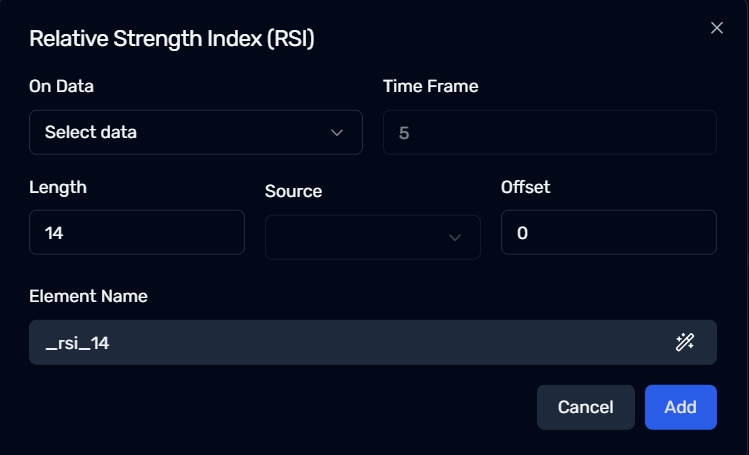
Task: Click the "Offset" field label
Action: tap(525, 187)
